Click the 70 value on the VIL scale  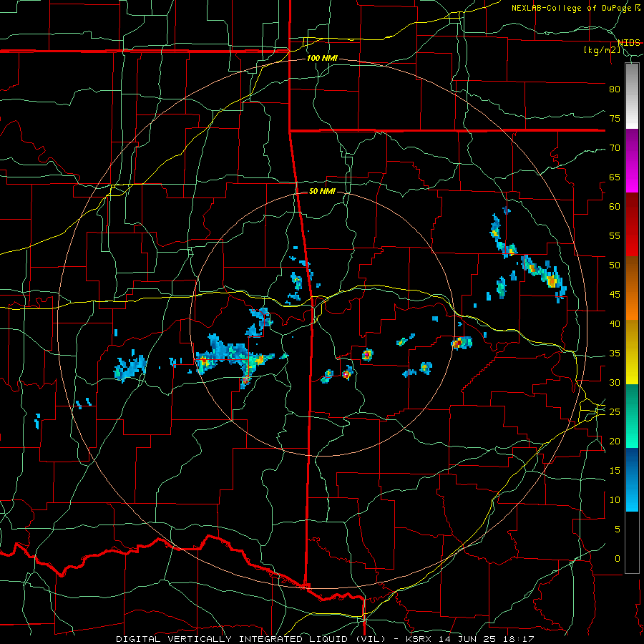point(615,148)
